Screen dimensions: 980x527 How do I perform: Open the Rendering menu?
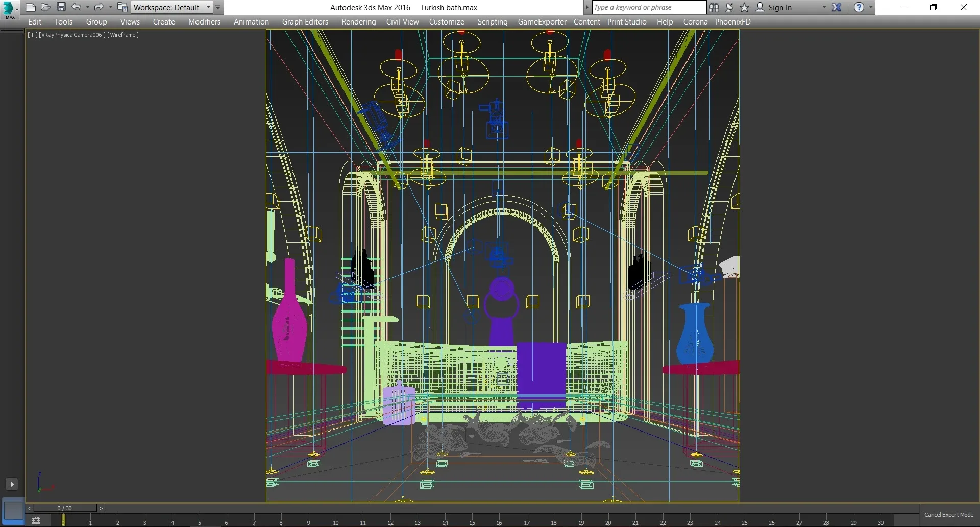(358, 22)
